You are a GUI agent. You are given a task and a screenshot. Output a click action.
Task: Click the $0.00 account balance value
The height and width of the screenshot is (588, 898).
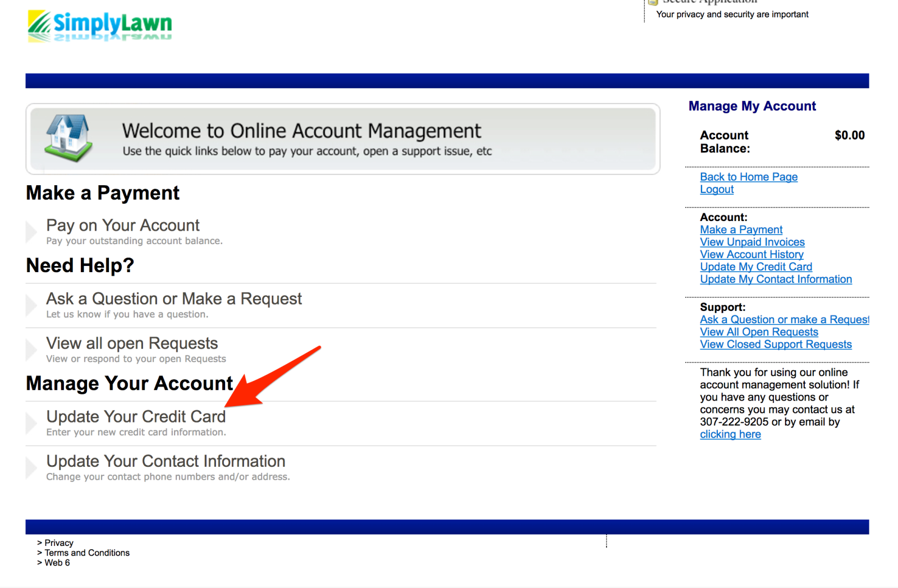pos(850,135)
